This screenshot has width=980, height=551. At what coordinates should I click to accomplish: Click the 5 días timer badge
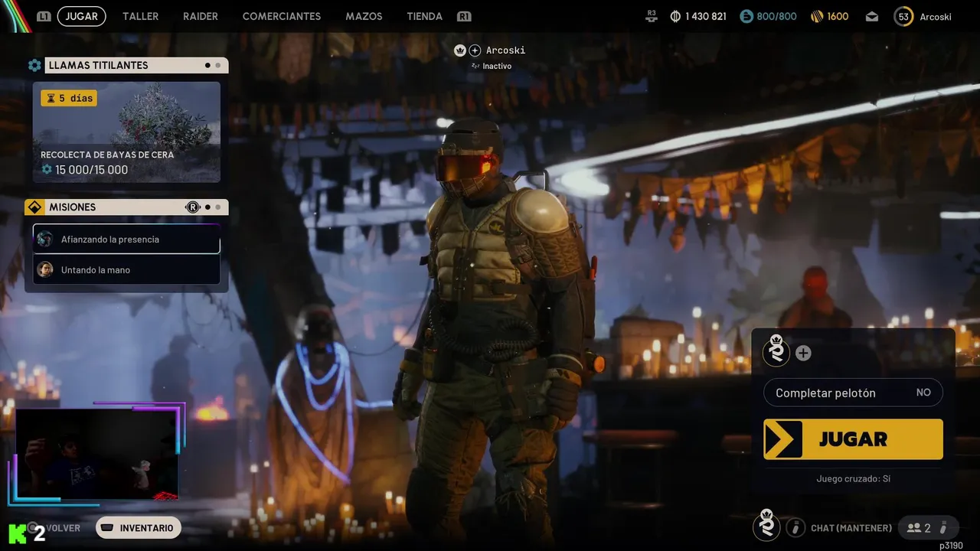click(x=69, y=98)
